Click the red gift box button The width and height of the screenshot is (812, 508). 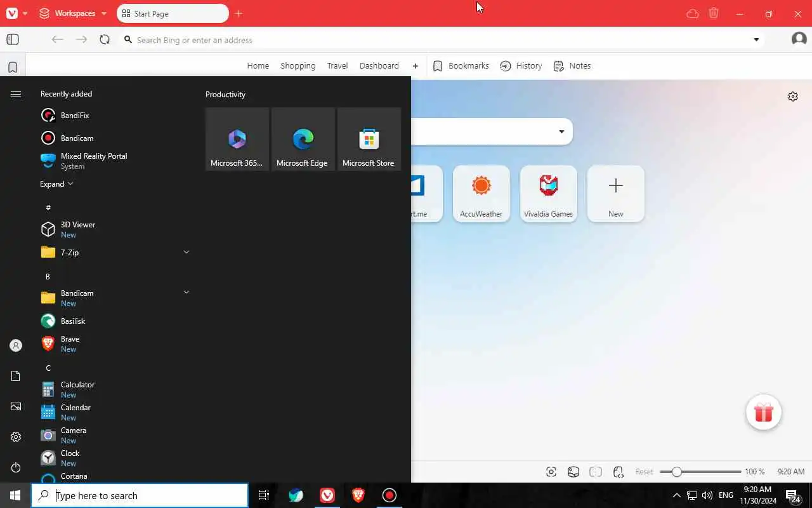tap(764, 413)
